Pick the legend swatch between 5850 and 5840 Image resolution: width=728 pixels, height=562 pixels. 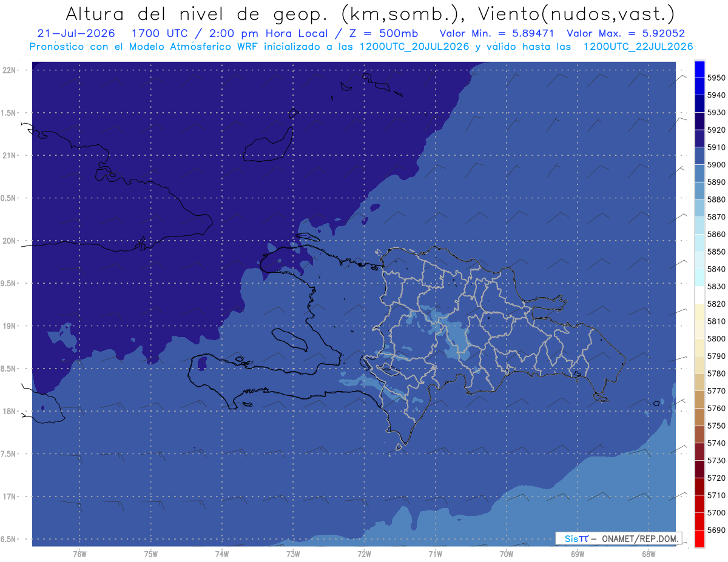click(x=699, y=261)
